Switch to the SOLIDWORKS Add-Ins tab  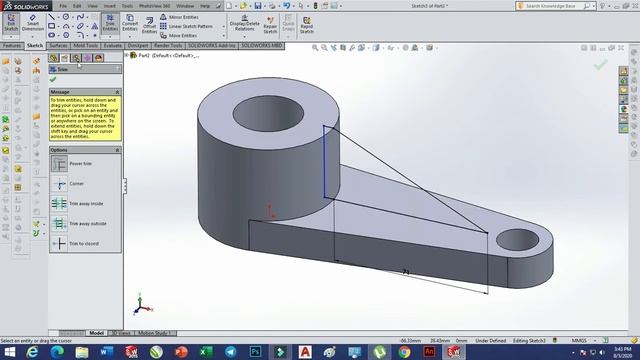coord(211,46)
